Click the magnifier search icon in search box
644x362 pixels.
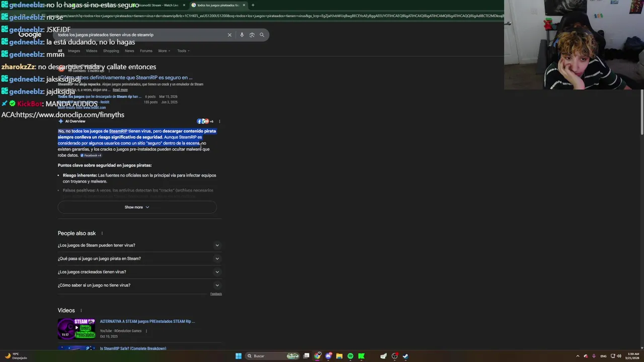262,35
